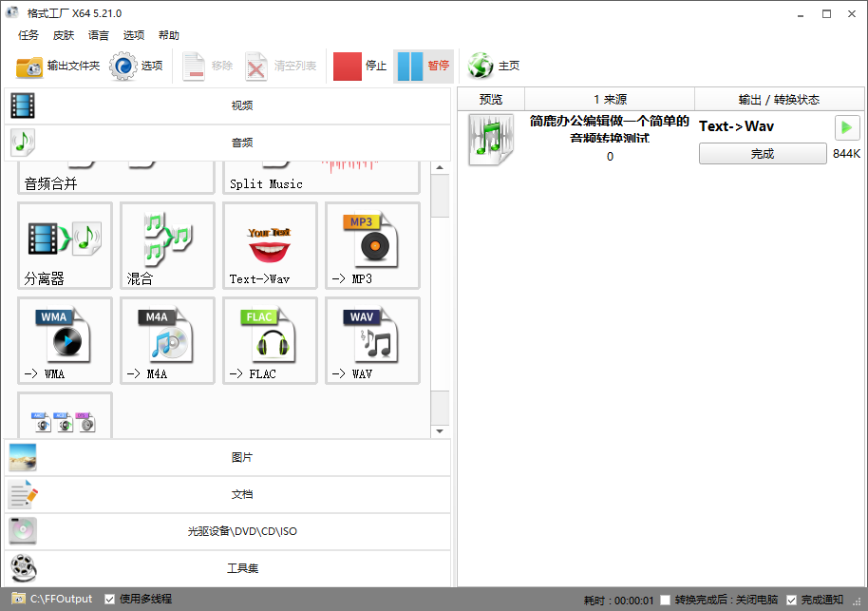Open the 语言 language menu
868x611 pixels.
point(99,35)
